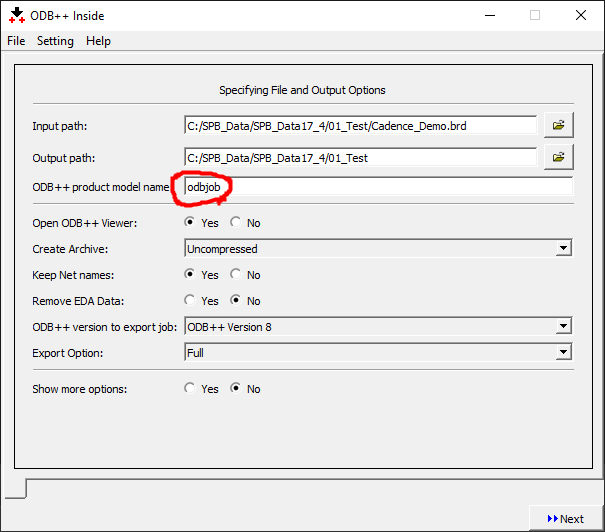This screenshot has width=605, height=532.
Task: Click the 'Output path:' label
Action: (64, 158)
